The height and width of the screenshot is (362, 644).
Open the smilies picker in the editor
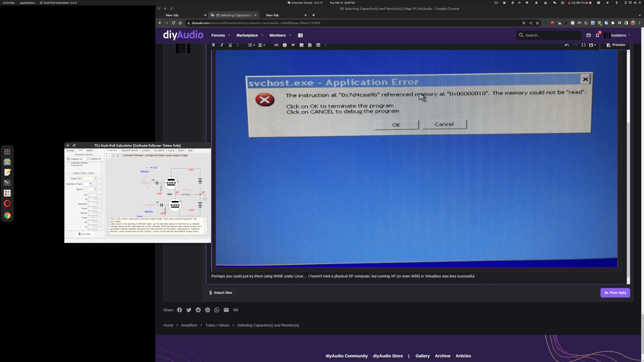click(x=285, y=45)
